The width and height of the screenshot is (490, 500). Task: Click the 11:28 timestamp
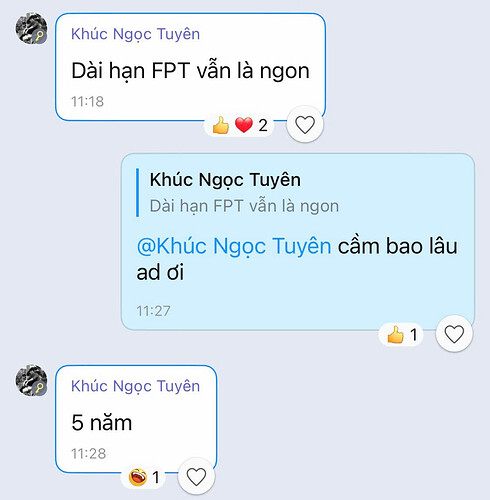pyautogui.click(x=88, y=453)
